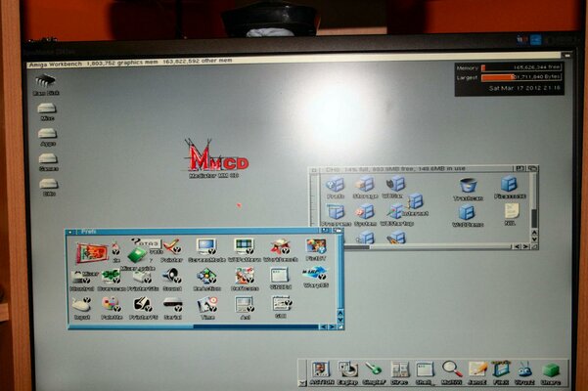Click the Prefs window title bar

point(196,232)
